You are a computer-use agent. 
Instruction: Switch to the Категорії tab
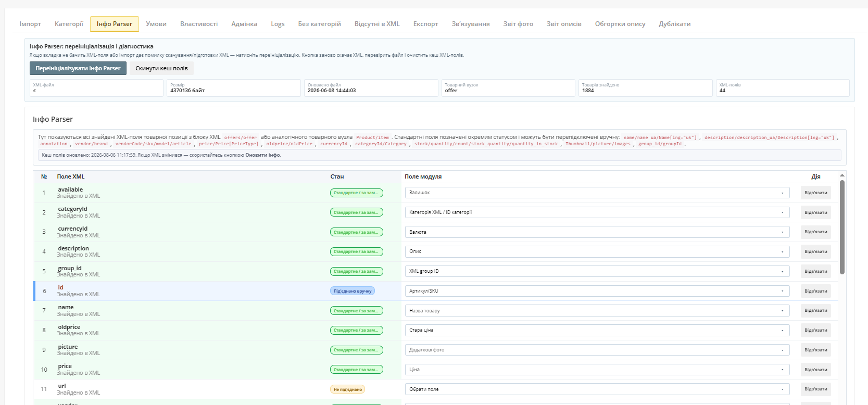pos(69,24)
